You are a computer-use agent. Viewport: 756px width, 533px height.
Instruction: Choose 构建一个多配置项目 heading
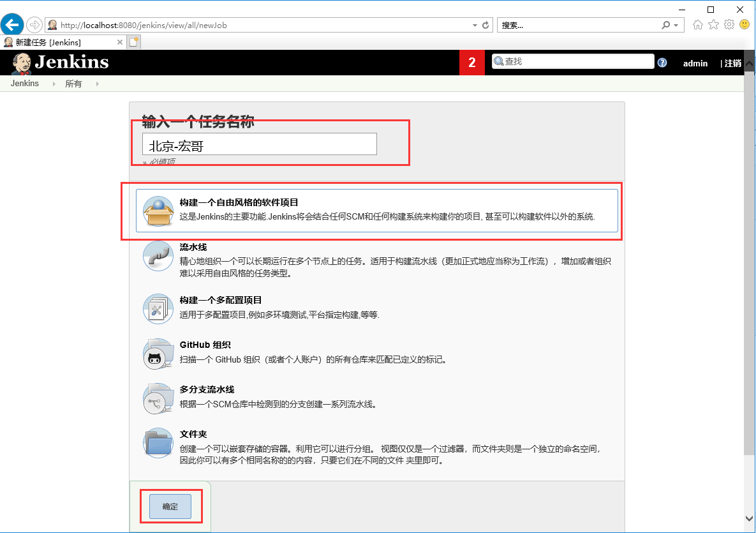click(221, 300)
